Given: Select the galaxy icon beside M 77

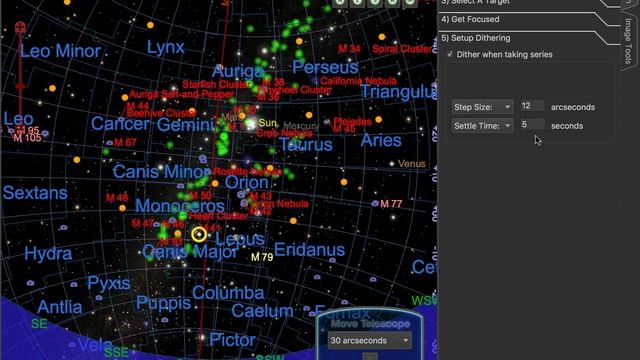Looking at the screenshot, I should coord(375,203).
